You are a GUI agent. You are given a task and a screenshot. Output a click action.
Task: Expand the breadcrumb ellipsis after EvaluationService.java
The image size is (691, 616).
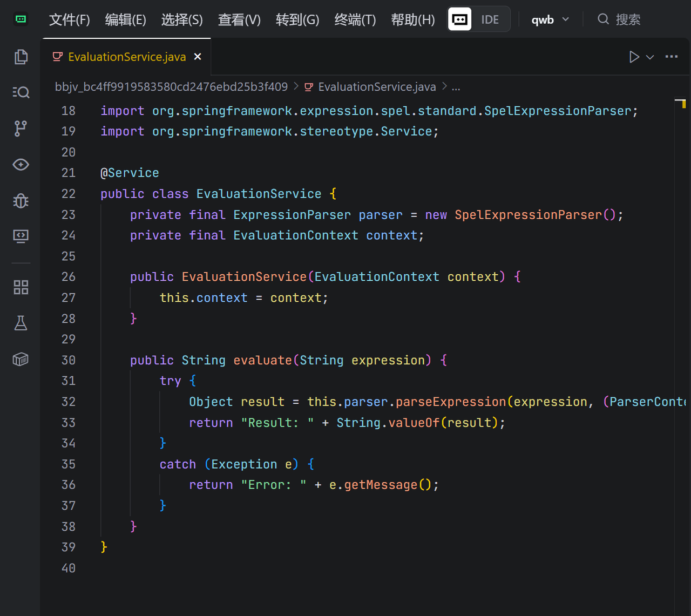[456, 87]
